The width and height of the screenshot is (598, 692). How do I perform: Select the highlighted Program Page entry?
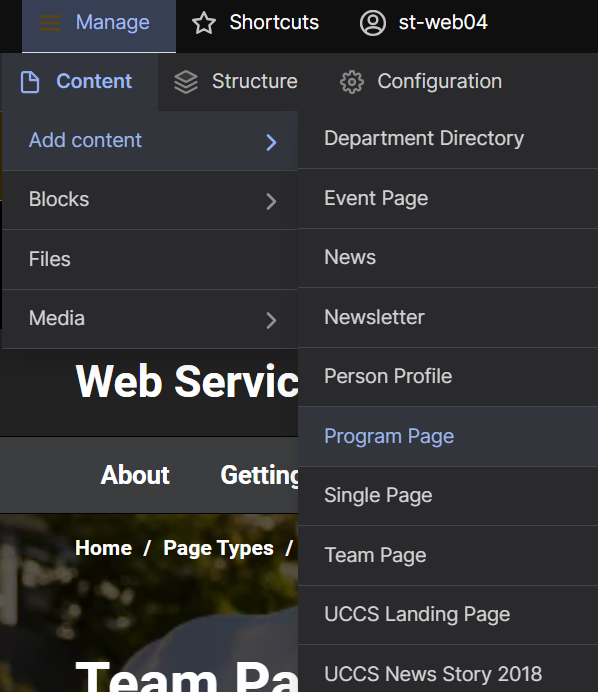coord(448,436)
